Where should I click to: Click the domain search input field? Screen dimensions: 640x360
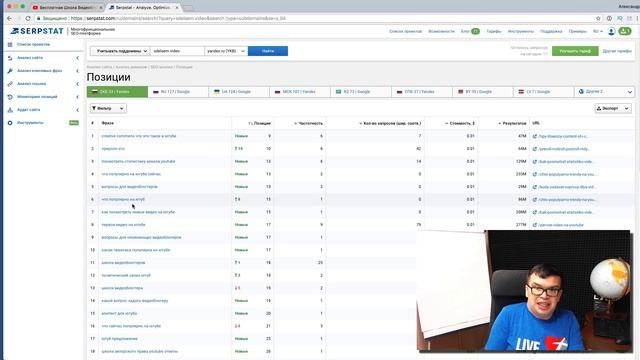pos(177,51)
